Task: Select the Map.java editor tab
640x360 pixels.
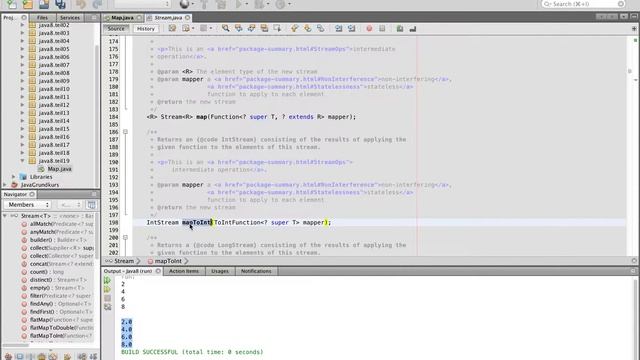Action: pos(122,18)
